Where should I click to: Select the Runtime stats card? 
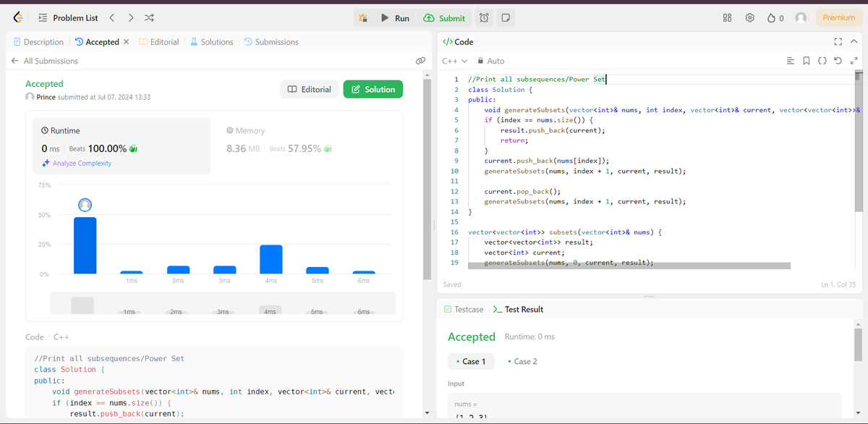click(x=122, y=146)
